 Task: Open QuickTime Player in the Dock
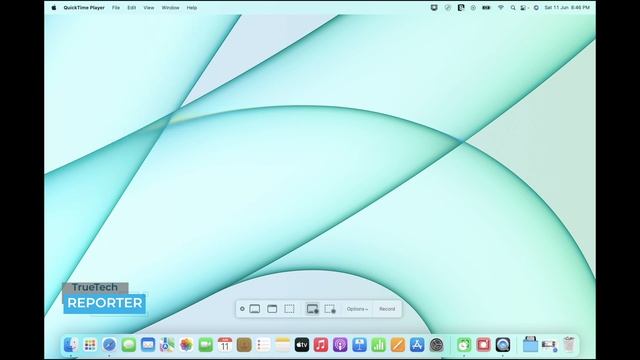click(x=503, y=345)
